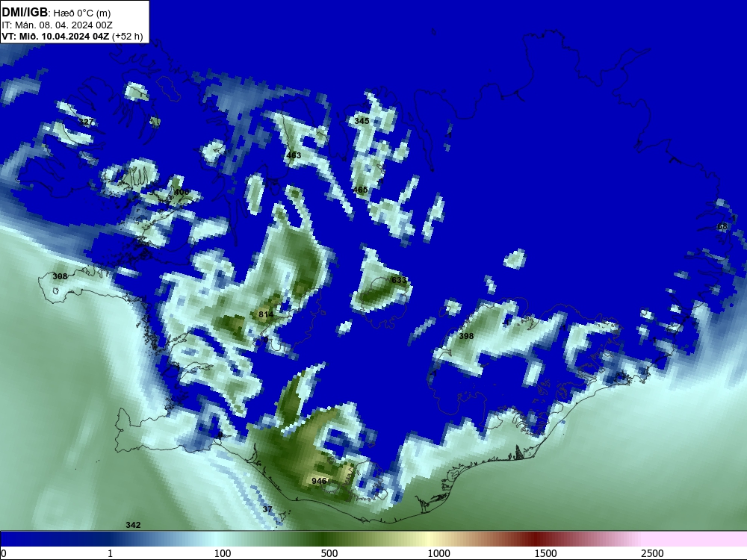Click the '465' map value

pos(360,190)
